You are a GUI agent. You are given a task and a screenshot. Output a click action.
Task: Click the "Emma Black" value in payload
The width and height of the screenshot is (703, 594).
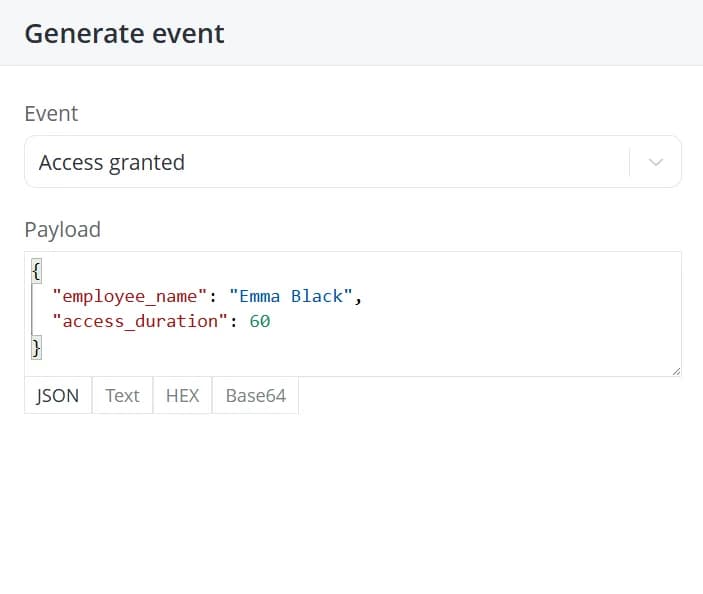point(291,296)
